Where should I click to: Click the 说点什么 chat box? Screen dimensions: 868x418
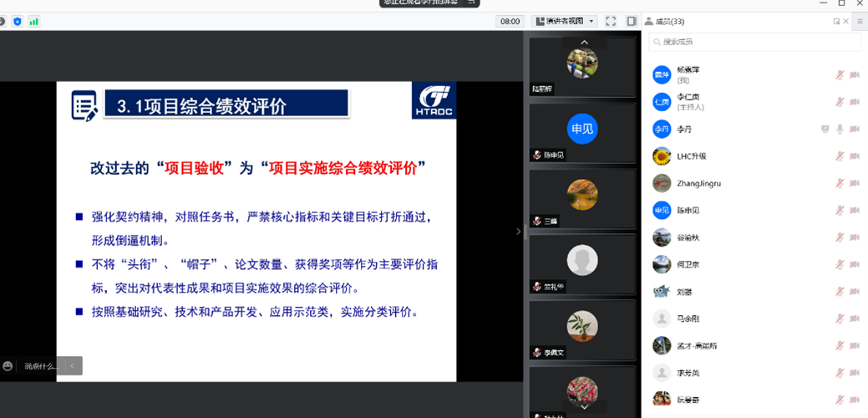40,366
